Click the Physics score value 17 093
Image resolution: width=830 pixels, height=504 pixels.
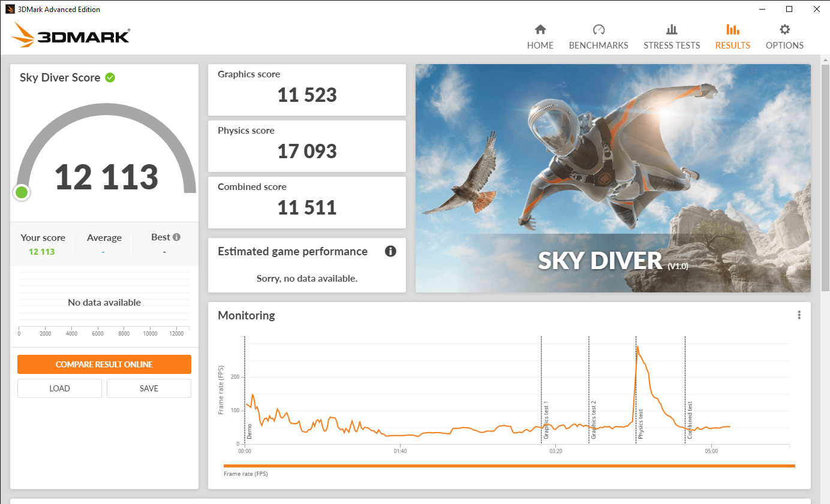tap(307, 152)
